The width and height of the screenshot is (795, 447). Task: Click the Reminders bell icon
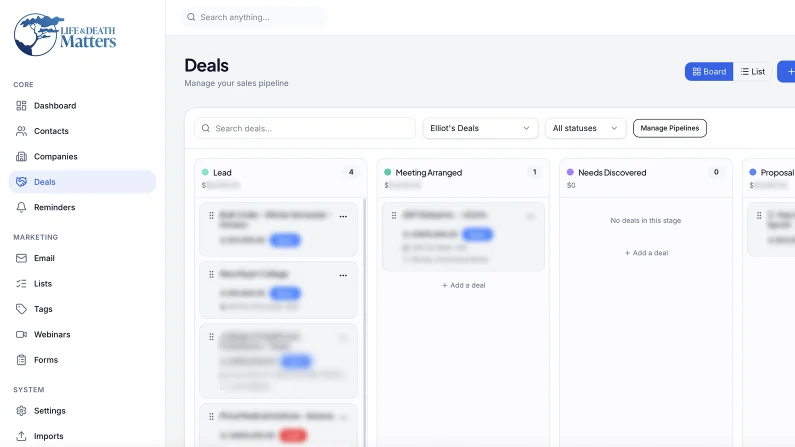(x=21, y=207)
